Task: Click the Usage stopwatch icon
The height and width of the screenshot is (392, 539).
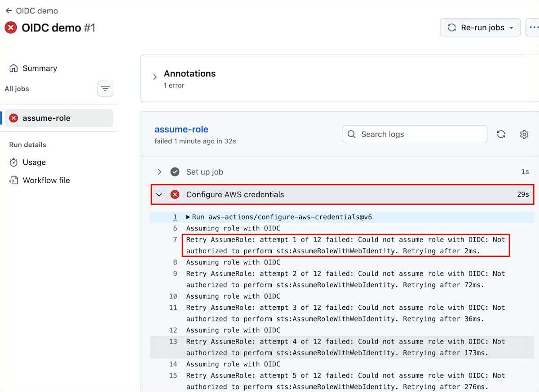Action: (14, 162)
